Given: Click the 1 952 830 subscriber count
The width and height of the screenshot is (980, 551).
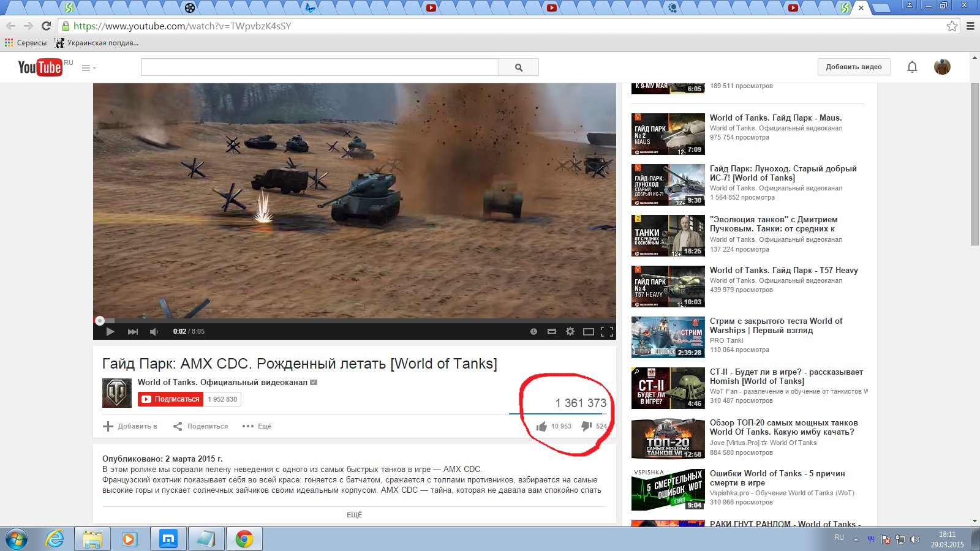Looking at the screenshot, I should 222,399.
